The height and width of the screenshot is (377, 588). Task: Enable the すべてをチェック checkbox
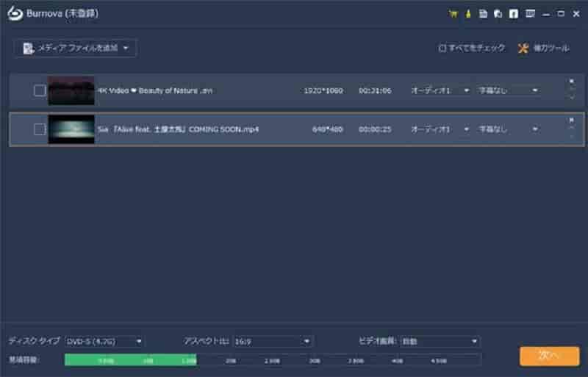coord(442,49)
